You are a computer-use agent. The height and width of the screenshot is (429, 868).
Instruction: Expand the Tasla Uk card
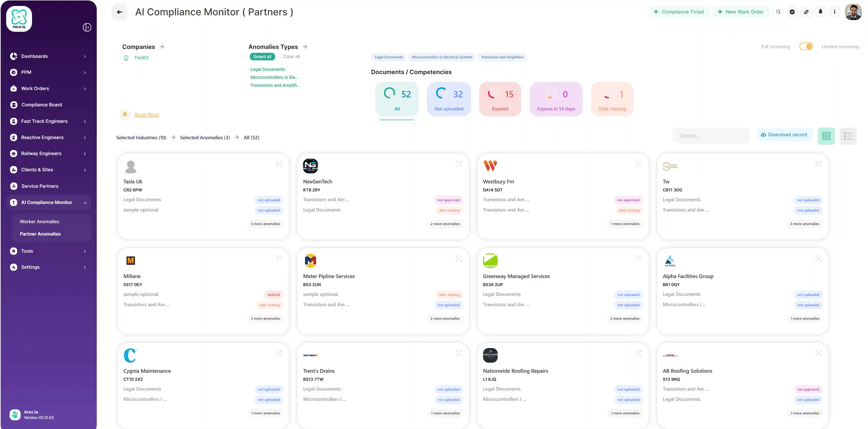279,164
